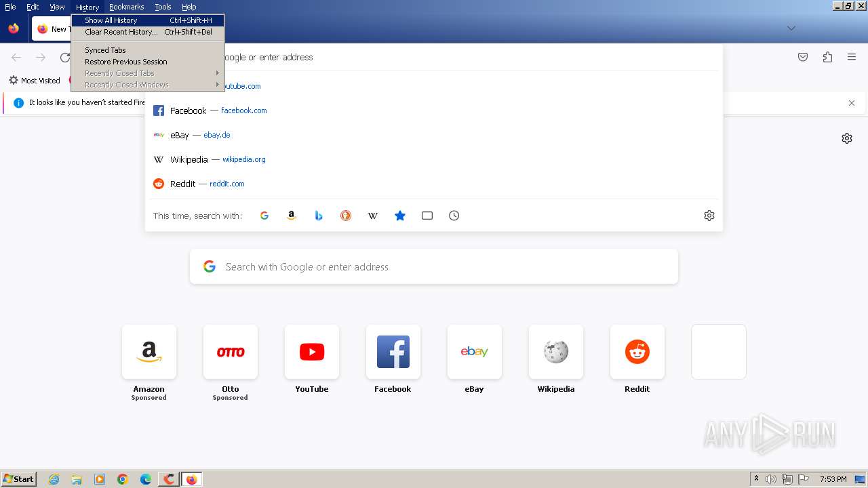Select Facebook suggestion facebook.com
This screenshot has height=488, width=868.
434,110
